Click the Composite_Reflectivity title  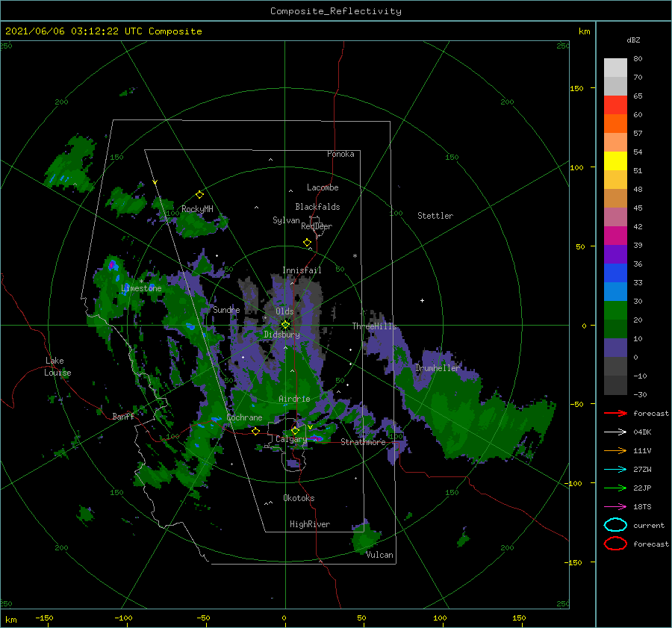coord(335,11)
